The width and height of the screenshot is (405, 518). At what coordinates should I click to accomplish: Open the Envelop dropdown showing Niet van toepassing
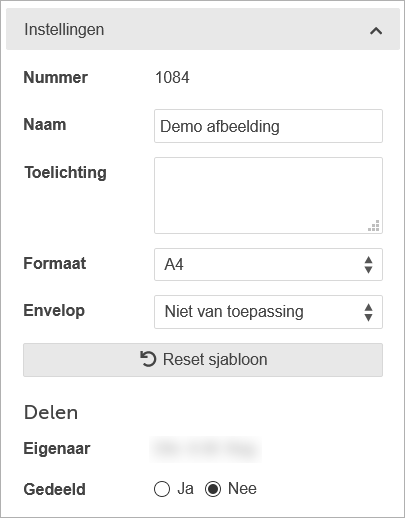coord(268,312)
